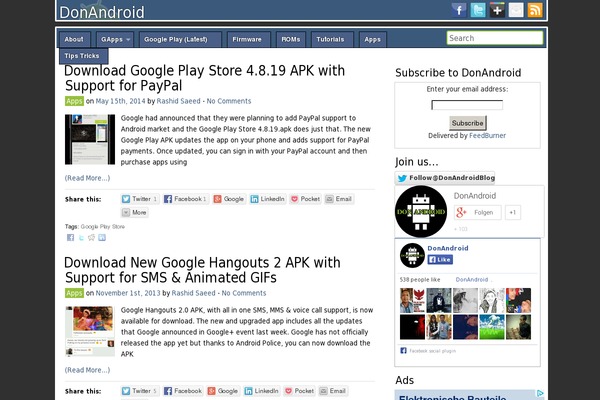
Task: Click the email address input field
Action: tap(467, 105)
